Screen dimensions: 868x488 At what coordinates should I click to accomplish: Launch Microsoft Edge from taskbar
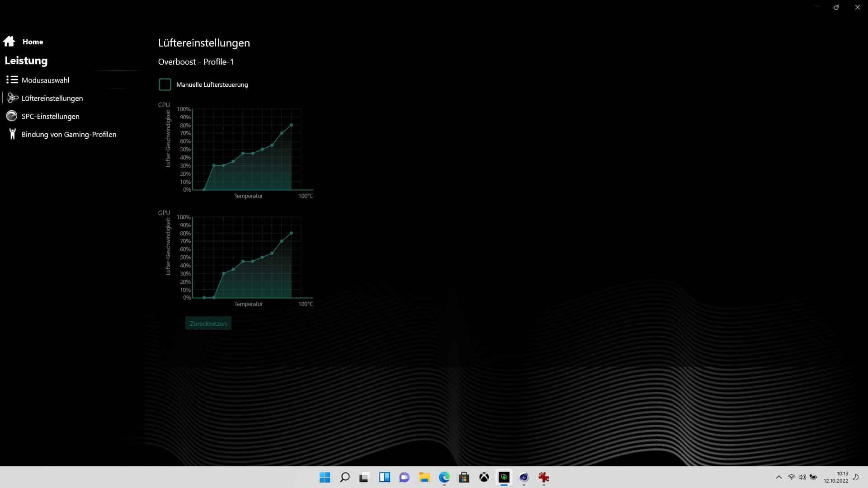click(x=444, y=478)
